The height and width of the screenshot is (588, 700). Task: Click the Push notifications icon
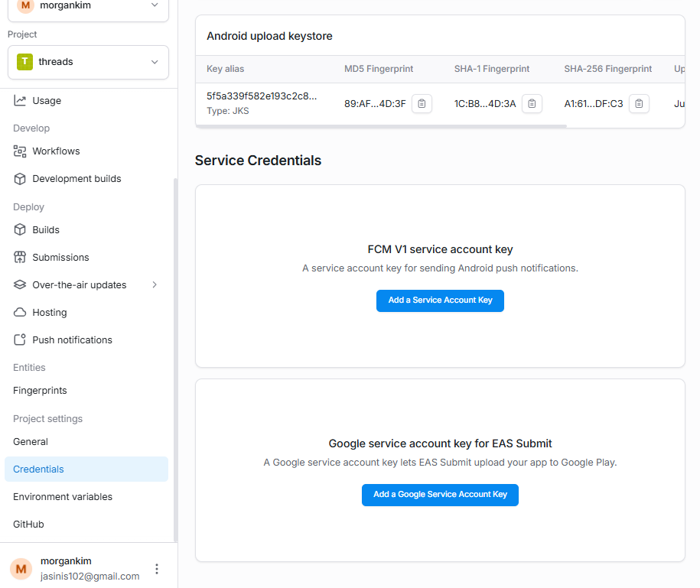click(x=20, y=340)
